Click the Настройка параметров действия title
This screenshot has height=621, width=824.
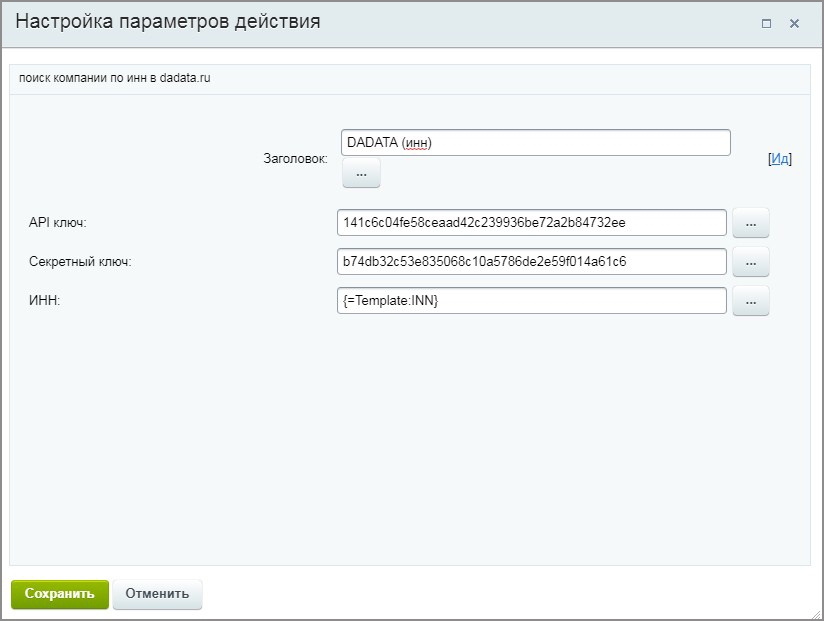168,22
